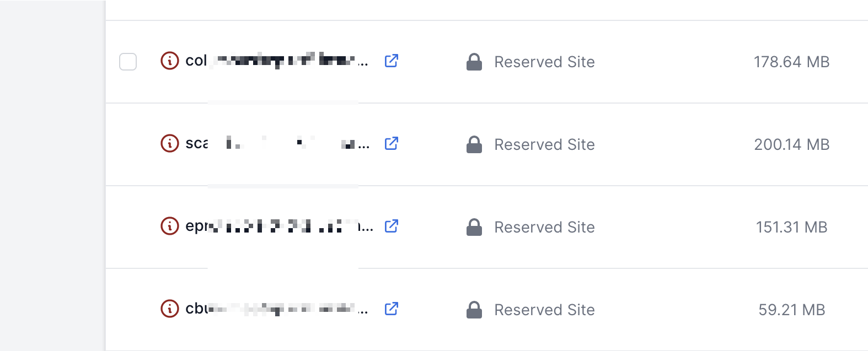The width and height of the screenshot is (868, 351).
Task: Click the red info icon next to 'epr' site
Action: pyautogui.click(x=170, y=226)
